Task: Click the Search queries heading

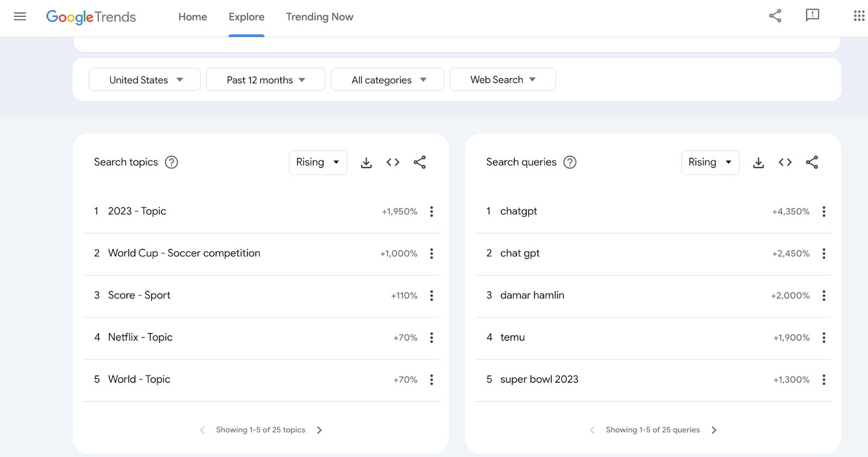Action: 521,162
